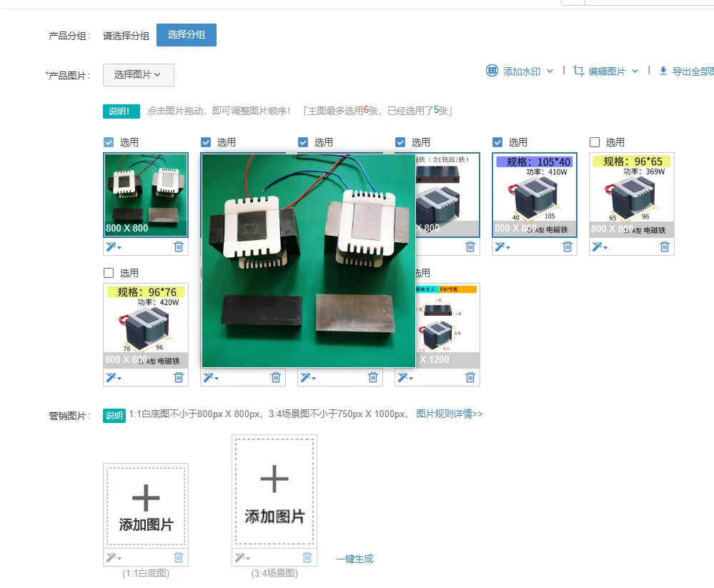The width and height of the screenshot is (714, 588).
Task: Expand the 编辑图片 dropdown menu
Action: [x=635, y=71]
